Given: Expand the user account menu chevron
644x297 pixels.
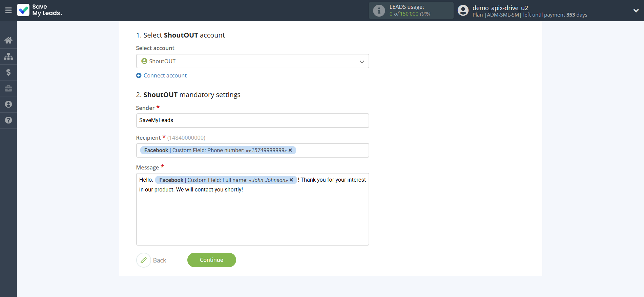Looking at the screenshot, I should tap(636, 10).
